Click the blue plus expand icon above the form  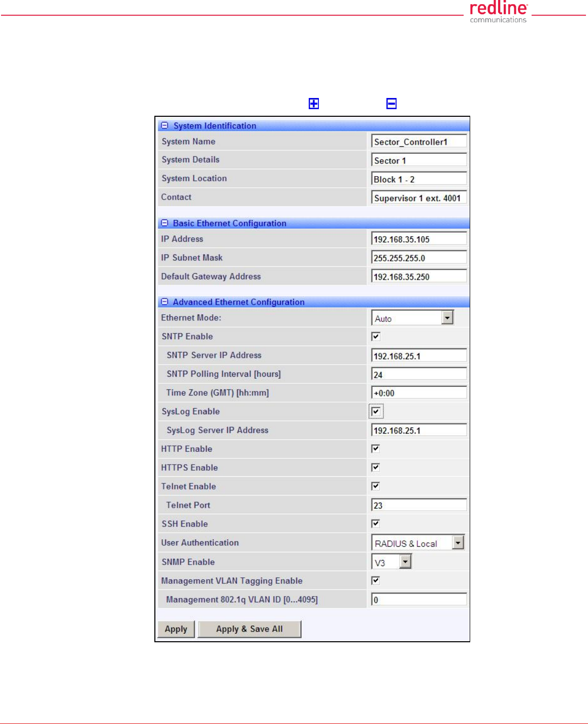tap(314, 104)
